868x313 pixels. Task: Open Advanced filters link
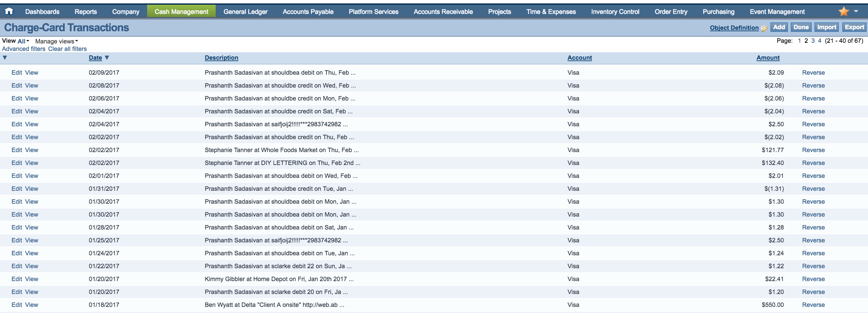click(x=24, y=49)
